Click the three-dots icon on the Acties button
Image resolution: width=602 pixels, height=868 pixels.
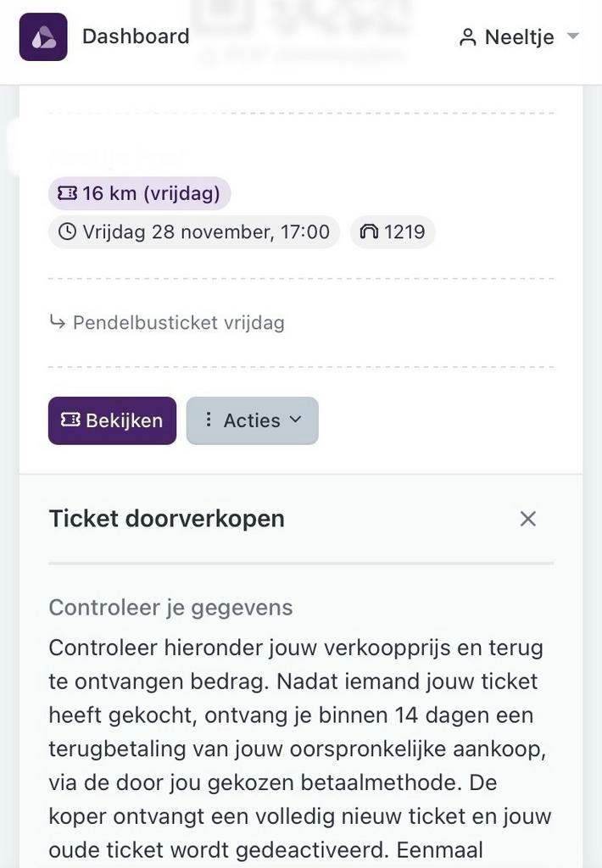point(208,420)
